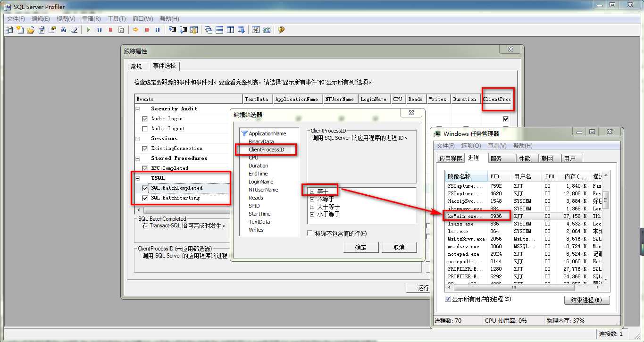Click the first blue Pause Trace icon

99,30
